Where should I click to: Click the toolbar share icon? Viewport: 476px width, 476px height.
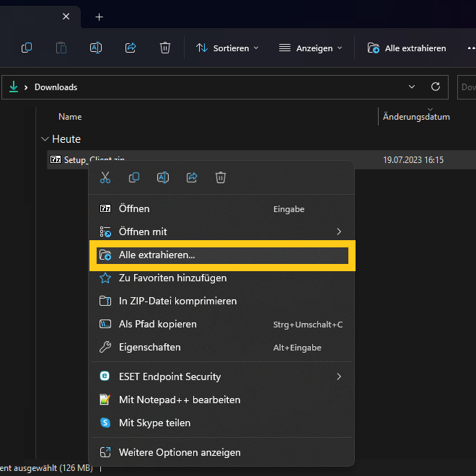pos(131,48)
